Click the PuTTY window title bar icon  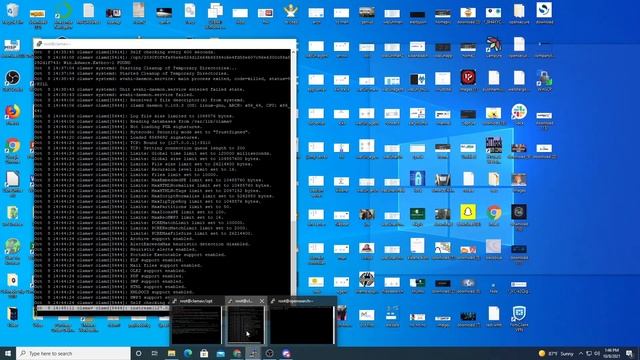[39, 44]
